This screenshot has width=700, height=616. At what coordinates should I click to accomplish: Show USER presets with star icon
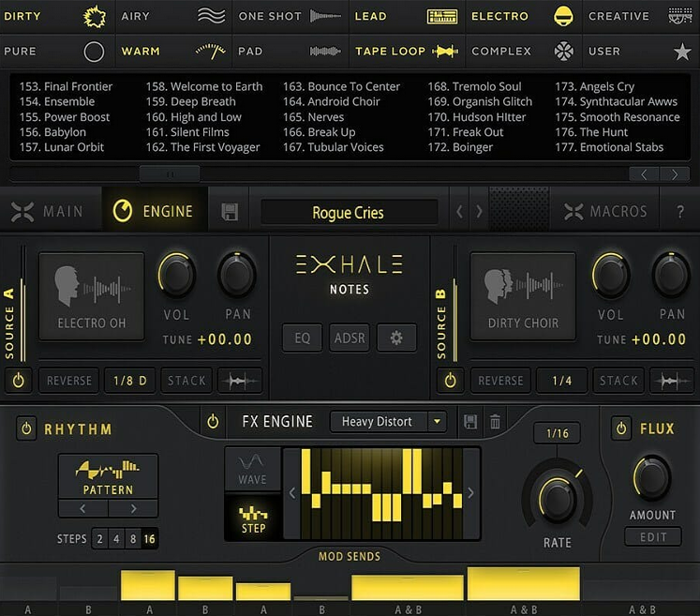(641, 52)
